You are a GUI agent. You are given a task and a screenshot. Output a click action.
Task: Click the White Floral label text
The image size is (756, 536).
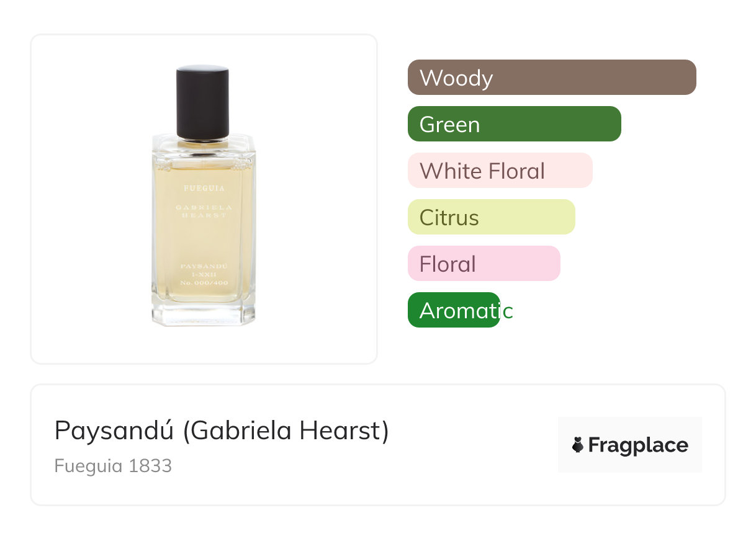click(482, 171)
